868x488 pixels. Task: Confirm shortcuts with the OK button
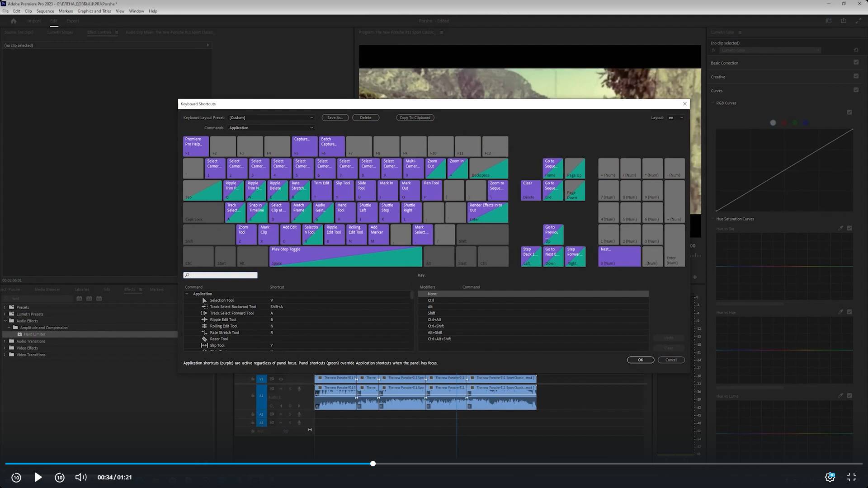tap(640, 360)
